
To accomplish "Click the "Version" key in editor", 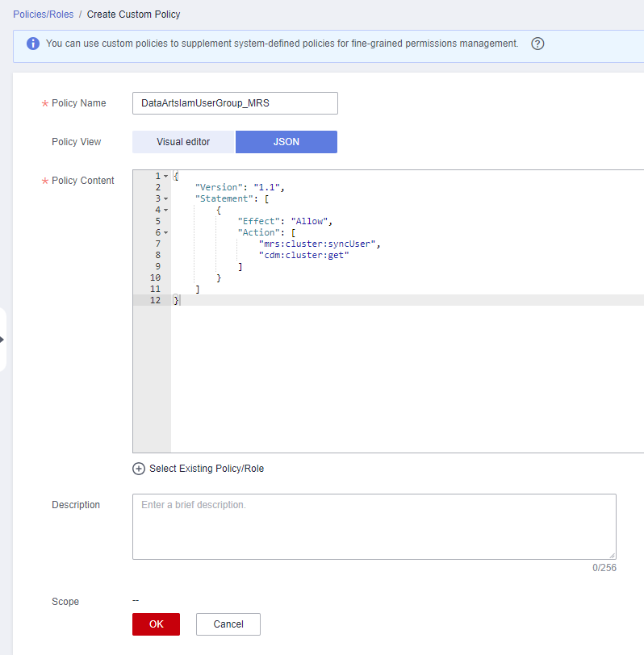I will 219,188.
